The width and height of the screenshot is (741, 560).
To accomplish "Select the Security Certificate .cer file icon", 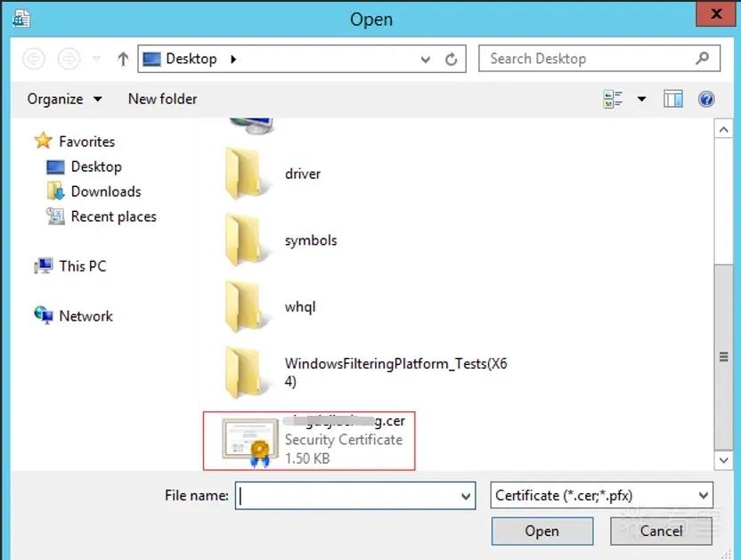I will pos(245,442).
